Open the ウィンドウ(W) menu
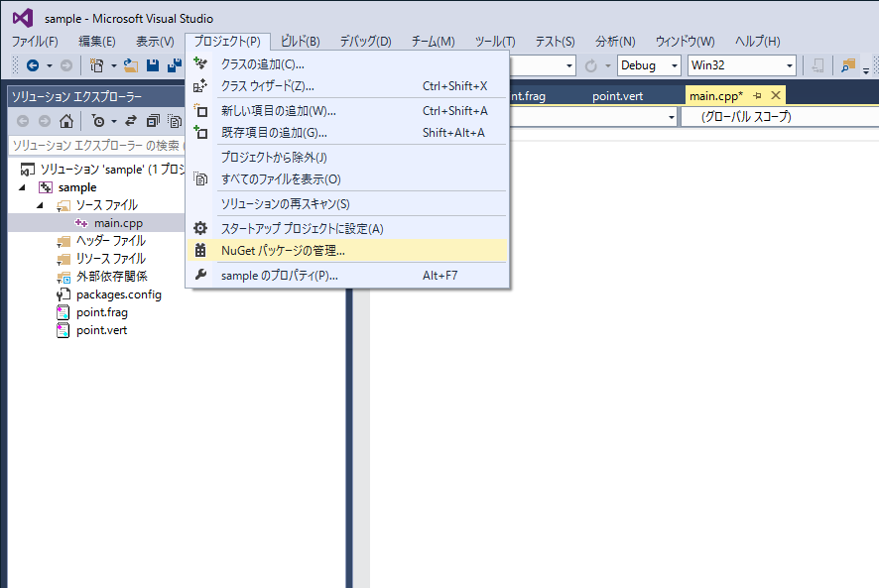This screenshot has height=588, width=879. [685, 42]
